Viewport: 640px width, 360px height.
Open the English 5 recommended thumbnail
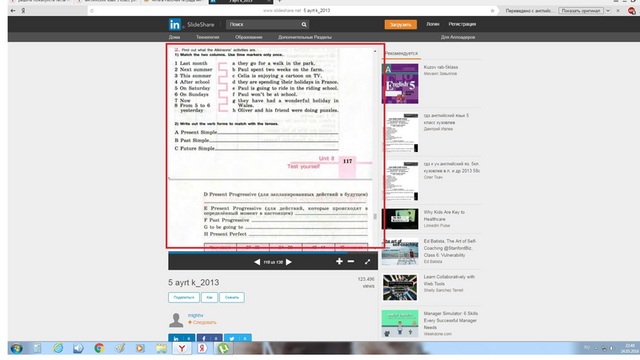click(400, 84)
